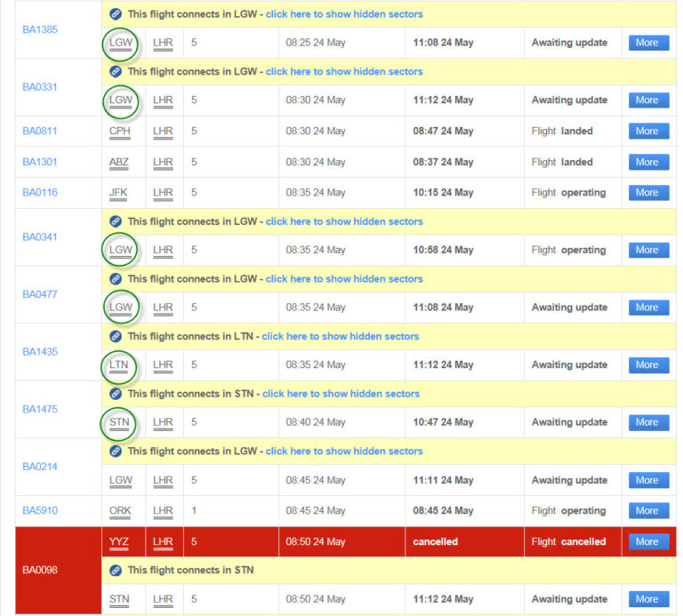This screenshot has height=616, width=683.
Task: Click the link icon in BA0098's STN notice
Action: coord(116,571)
